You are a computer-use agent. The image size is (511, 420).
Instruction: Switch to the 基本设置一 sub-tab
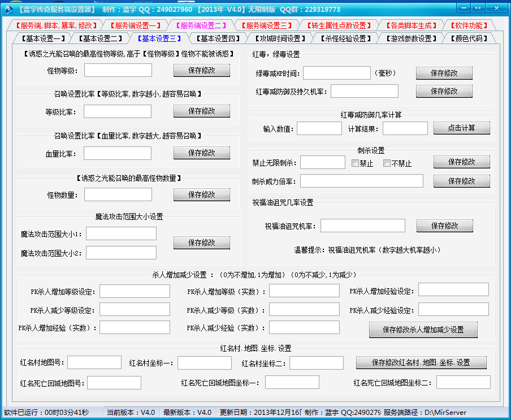42,38
